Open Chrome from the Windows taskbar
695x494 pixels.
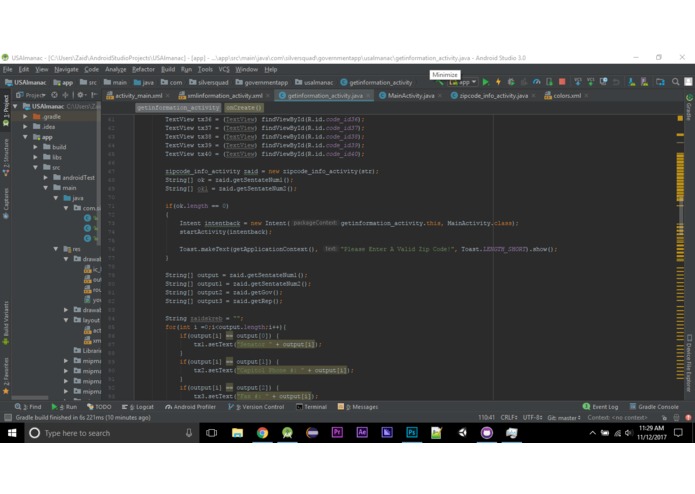click(262, 433)
